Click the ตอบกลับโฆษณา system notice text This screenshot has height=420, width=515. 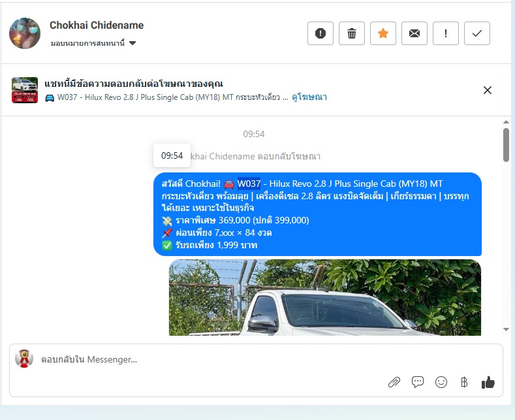[289, 156]
